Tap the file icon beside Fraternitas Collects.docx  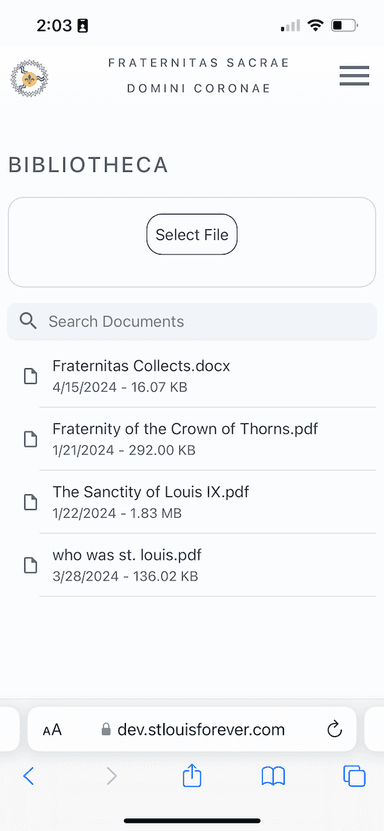(31, 376)
